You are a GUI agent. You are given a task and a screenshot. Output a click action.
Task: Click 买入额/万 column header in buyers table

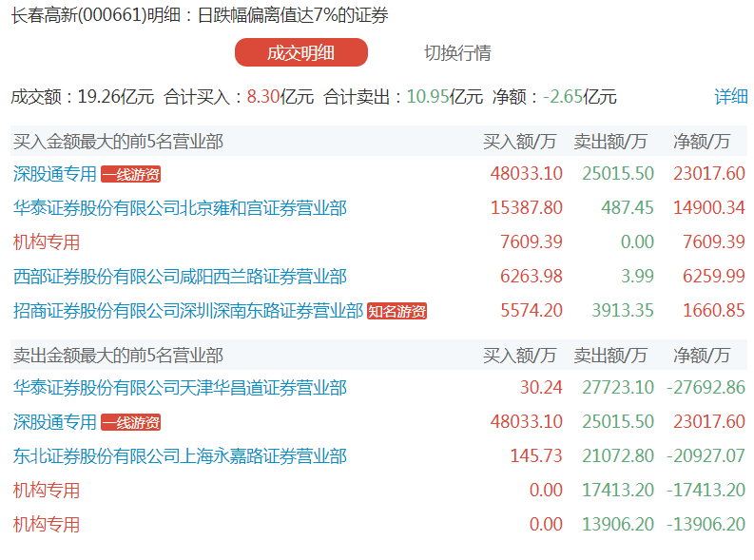pyautogui.click(x=519, y=142)
